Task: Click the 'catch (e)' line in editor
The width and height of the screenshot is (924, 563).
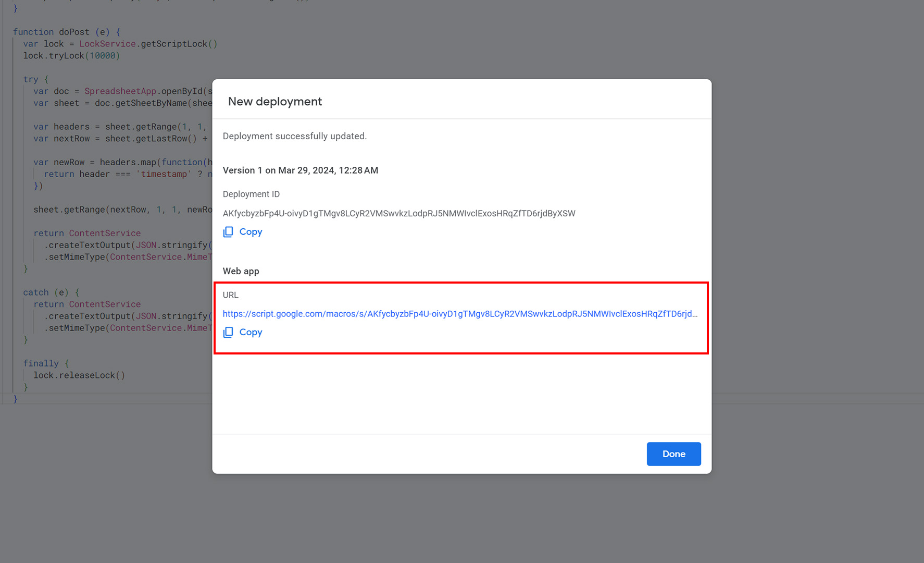Action: click(x=51, y=292)
